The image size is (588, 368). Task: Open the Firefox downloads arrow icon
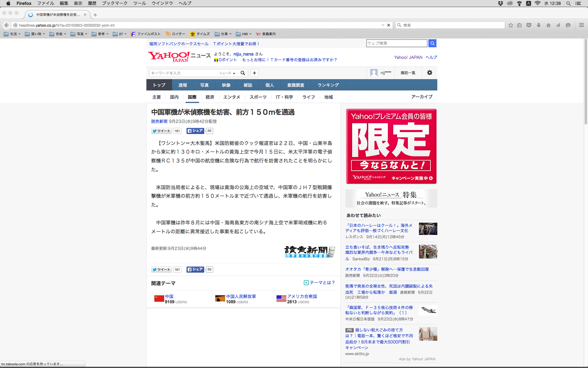[x=539, y=25]
